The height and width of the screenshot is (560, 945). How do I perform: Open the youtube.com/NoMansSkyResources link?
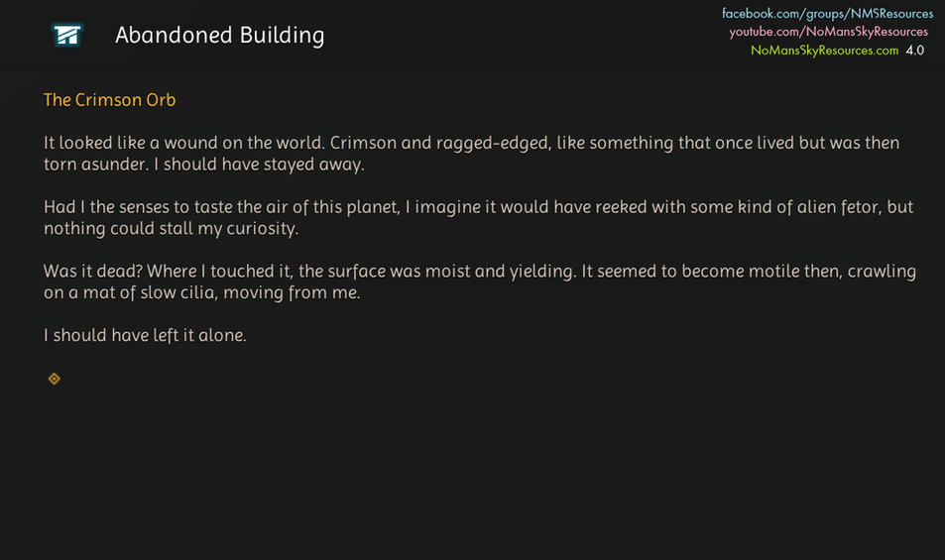(829, 32)
